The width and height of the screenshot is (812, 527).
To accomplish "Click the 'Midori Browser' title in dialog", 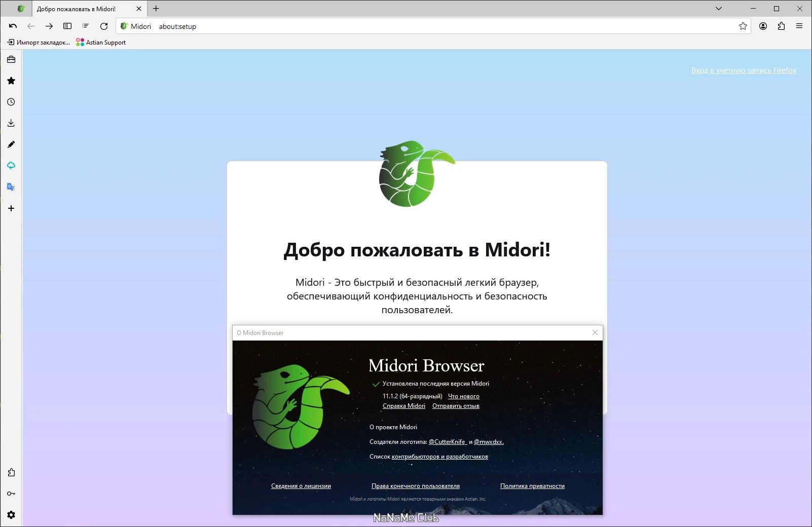I will pyautogui.click(x=426, y=365).
